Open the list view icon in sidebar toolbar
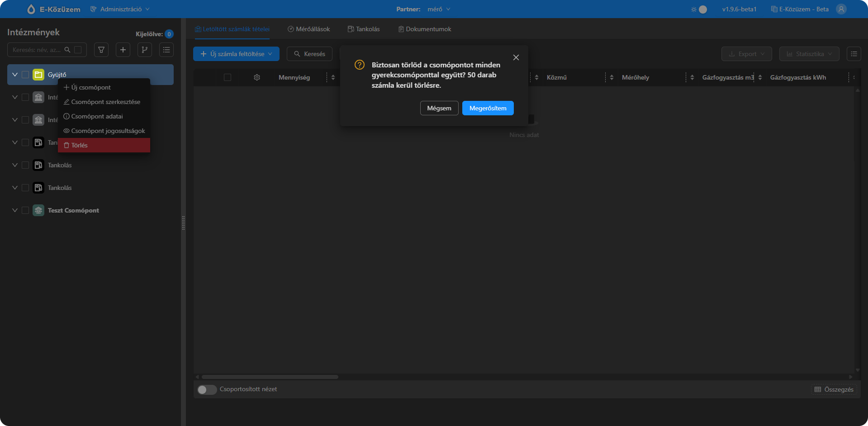The image size is (868, 426). (166, 50)
